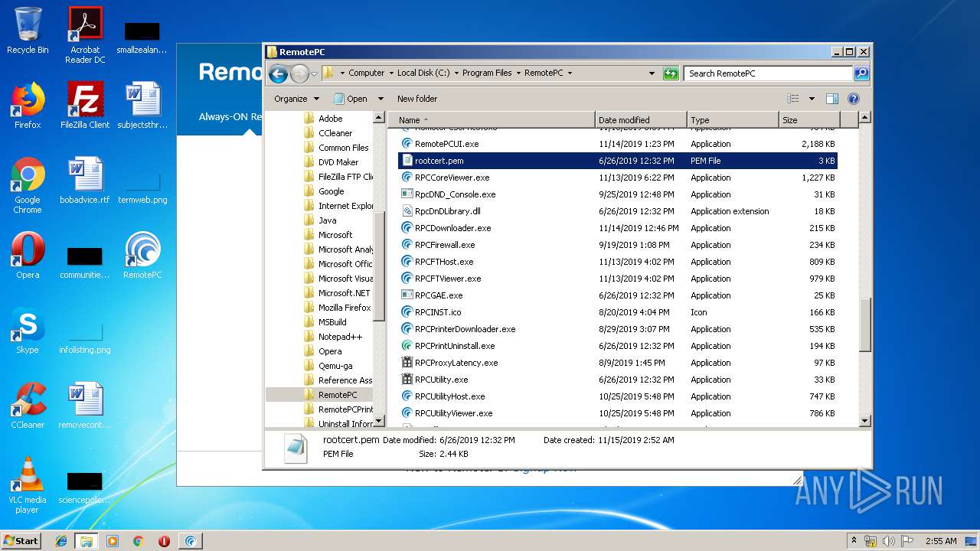The image size is (980, 551).
Task: Open the Recycle Bin desktop icon
Action: [28, 31]
